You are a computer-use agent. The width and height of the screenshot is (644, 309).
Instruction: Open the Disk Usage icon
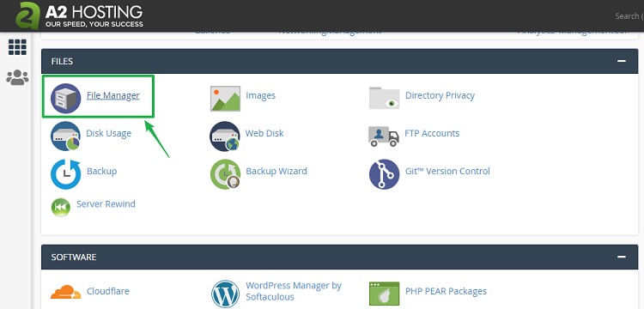(66, 136)
